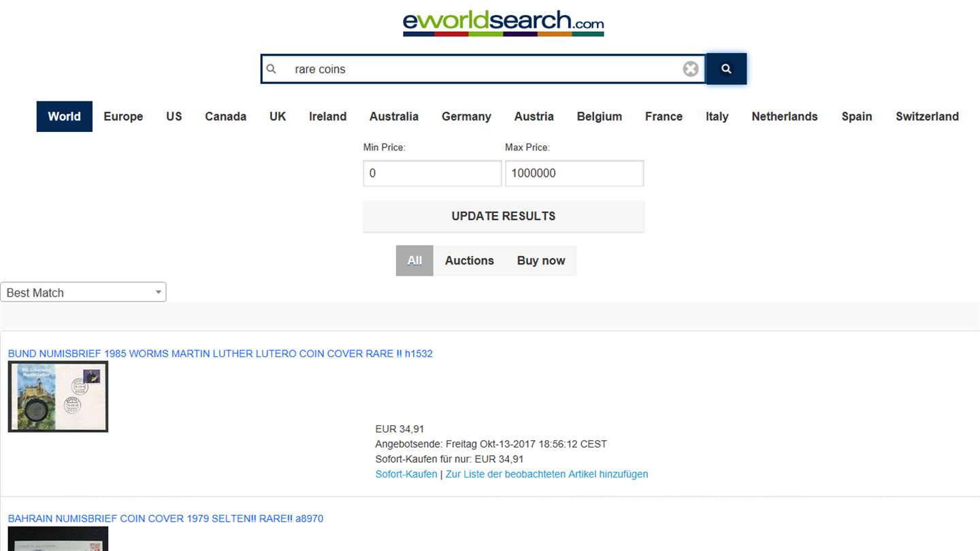Viewport: 980px width, 551px height.
Task: Clear the search text with X icon
Action: pyautogui.click(x=691, y=69)
